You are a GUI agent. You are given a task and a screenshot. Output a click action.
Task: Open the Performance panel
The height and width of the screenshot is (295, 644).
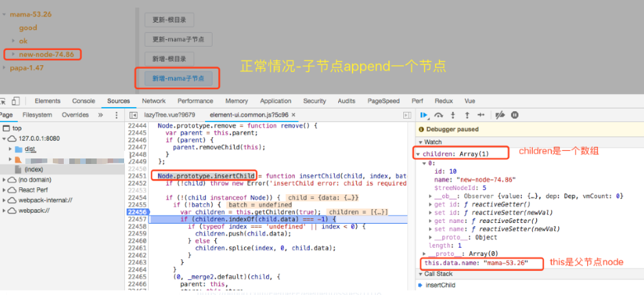tap(195, 101)
